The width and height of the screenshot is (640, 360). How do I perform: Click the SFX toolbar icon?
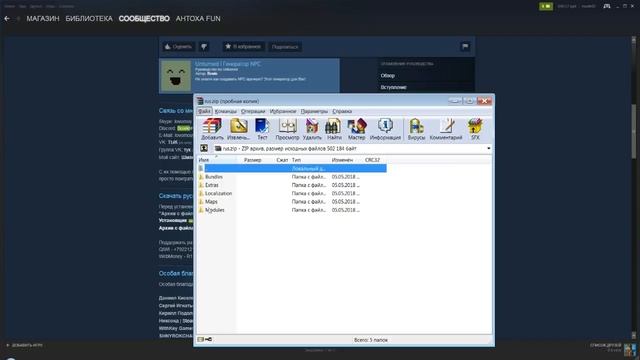coord(475,129)
